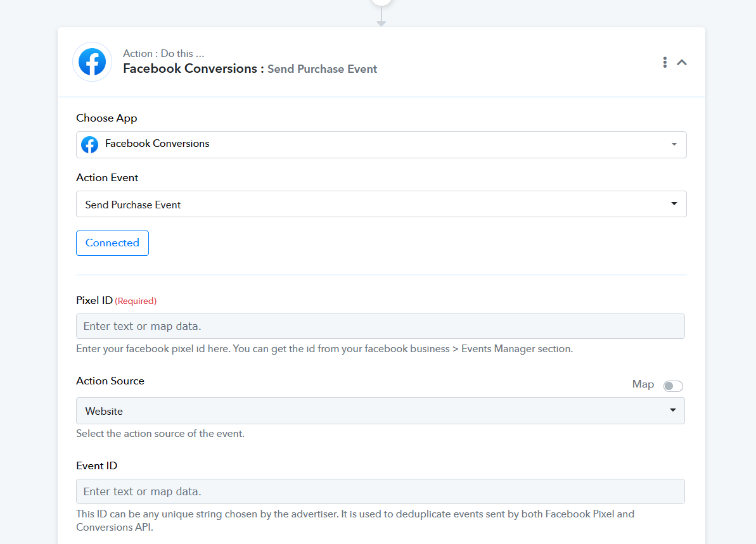Click the Action Event label
This screenshot has height=544, width=756.
click(x=107, y=178)
